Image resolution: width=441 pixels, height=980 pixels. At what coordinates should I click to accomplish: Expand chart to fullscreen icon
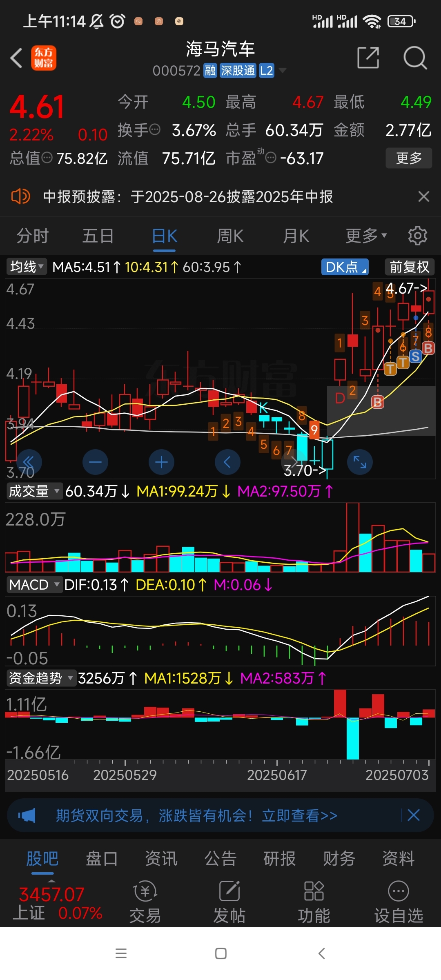coord(360,462)
